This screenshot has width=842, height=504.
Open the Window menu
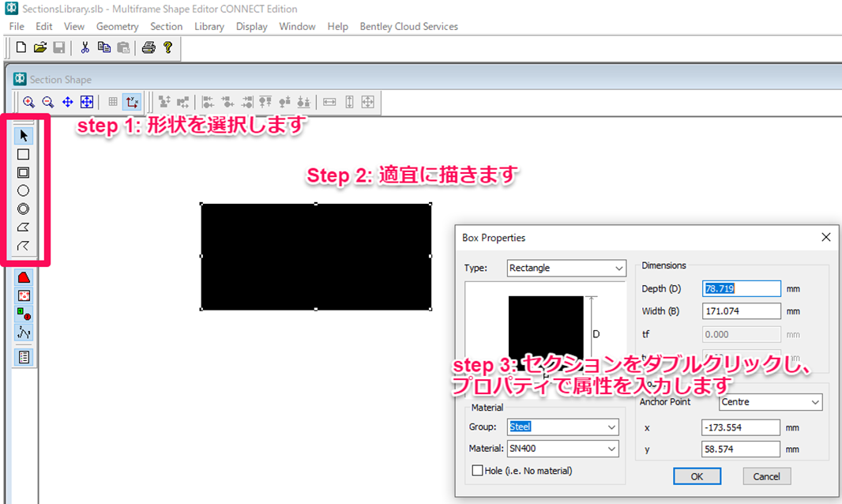(297, 26)
